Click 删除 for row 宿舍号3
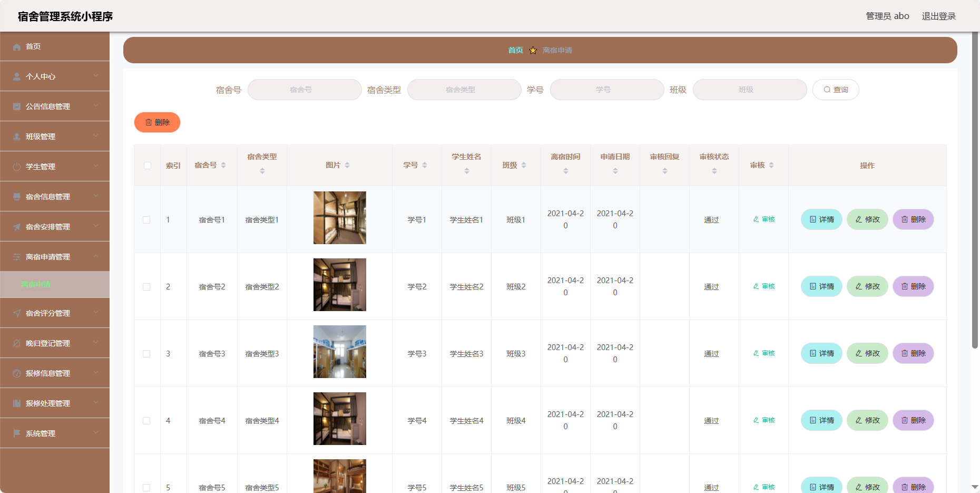This screenshot has width=980, height=493. 913,354
